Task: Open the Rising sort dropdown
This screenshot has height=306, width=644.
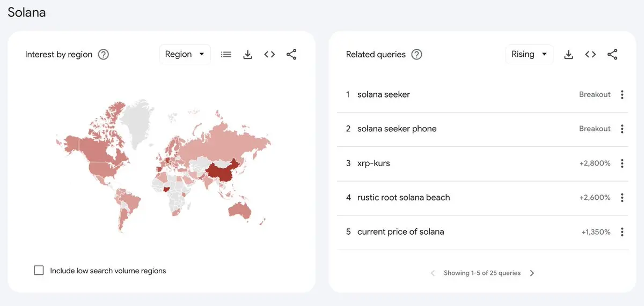Action: point(529,54)
